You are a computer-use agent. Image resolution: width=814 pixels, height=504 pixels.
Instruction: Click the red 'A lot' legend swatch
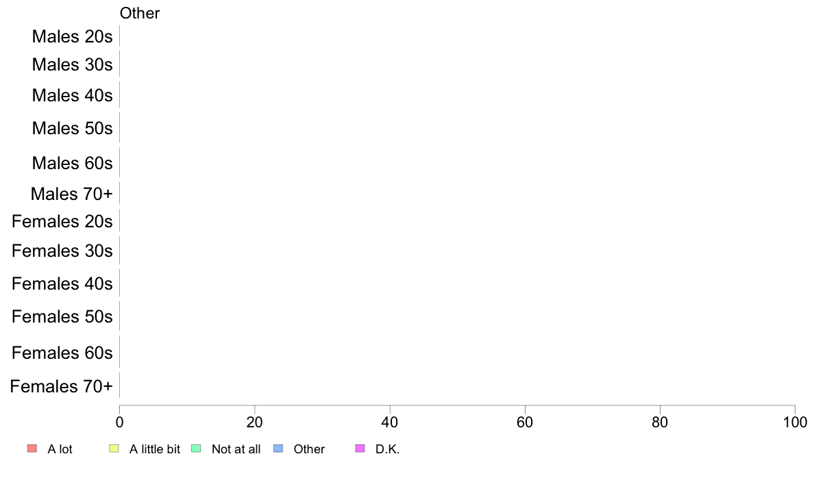coord(32,449)
